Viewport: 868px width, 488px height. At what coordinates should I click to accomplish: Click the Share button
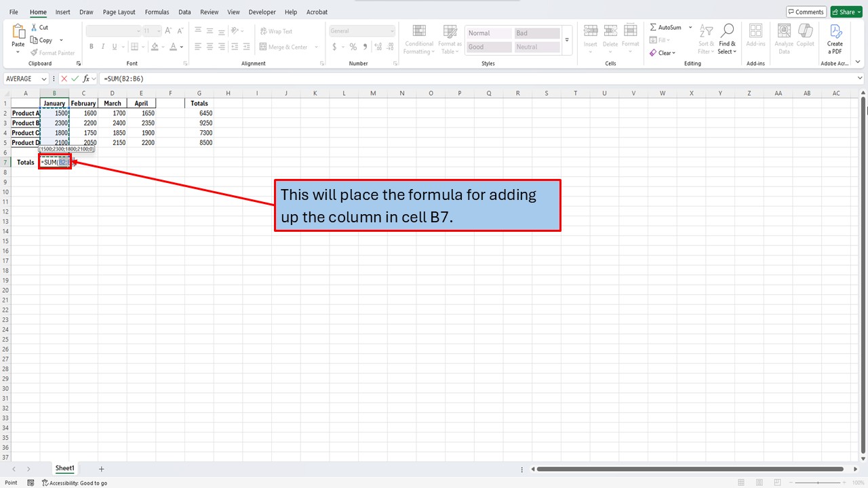(x=845, y=12)
